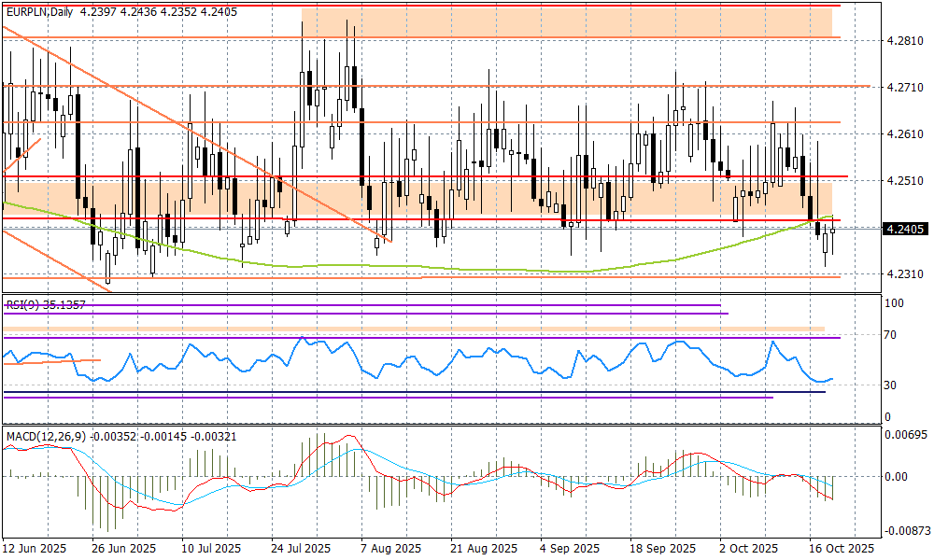Screen dimensions: 934x560
Task: Click the 4.2310 price axis label
Action: coord(904,275)
